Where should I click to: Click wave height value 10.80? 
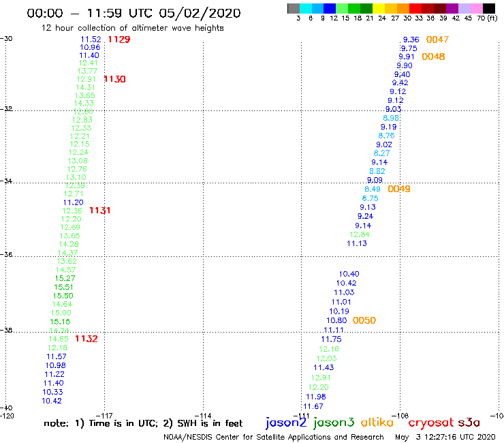336,321
